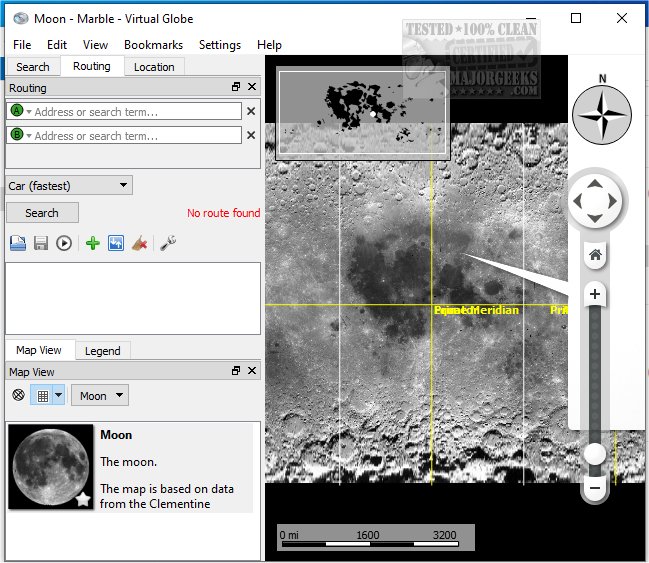Open routing settings wrench icon

click(x=168, y=243)
